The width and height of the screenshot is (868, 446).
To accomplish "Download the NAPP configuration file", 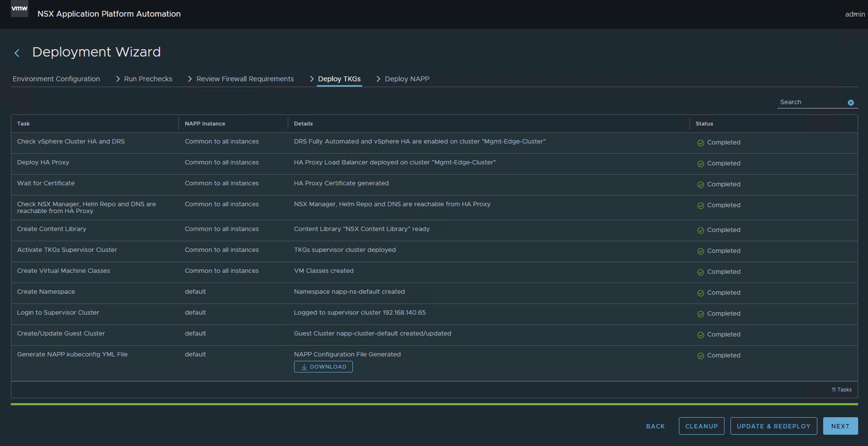I will pyautogui.click(x=323, y=366).
